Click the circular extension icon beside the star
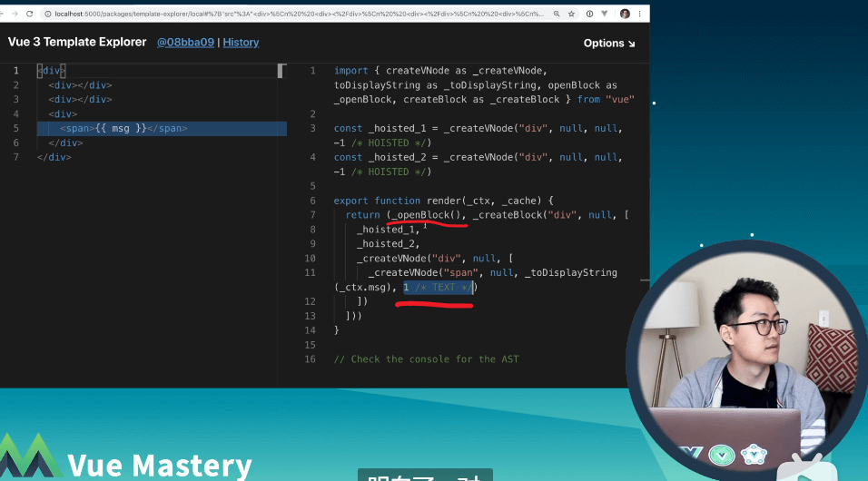 [x=589, y=14]
